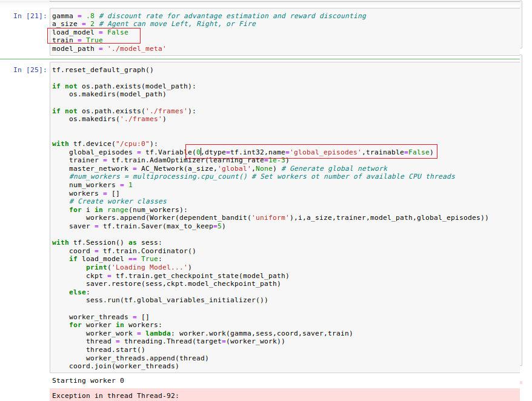Click 'with tf.Session() as sess' line

[x=107, y=242]
